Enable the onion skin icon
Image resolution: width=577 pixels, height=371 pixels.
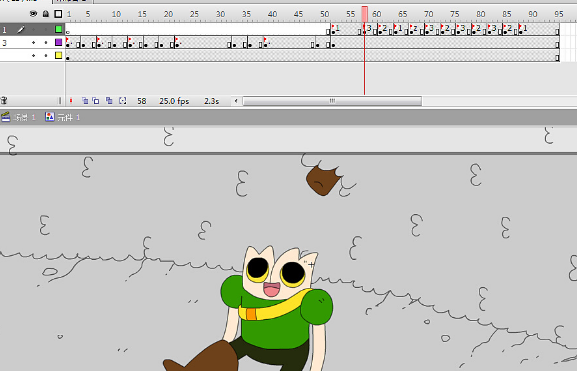[85, 101]
